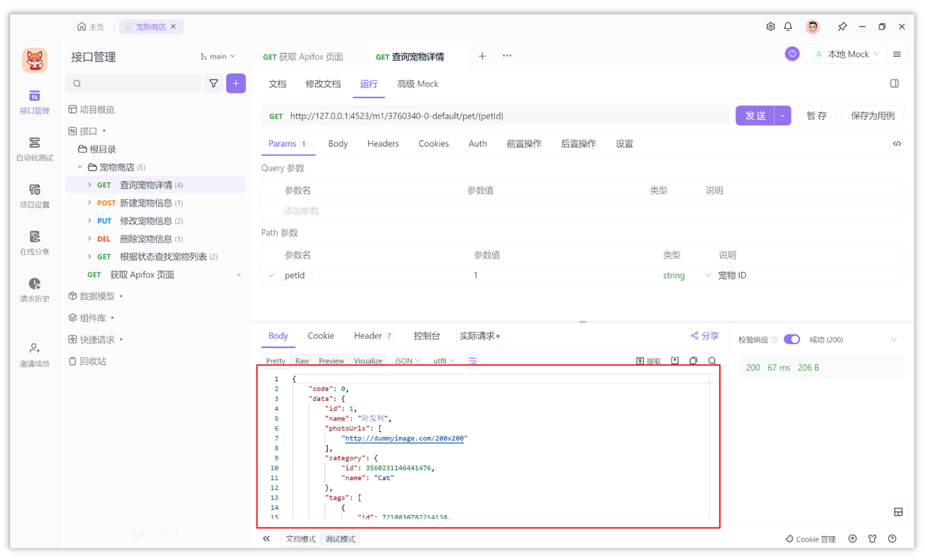Click the 发送 button

[754, 115]
